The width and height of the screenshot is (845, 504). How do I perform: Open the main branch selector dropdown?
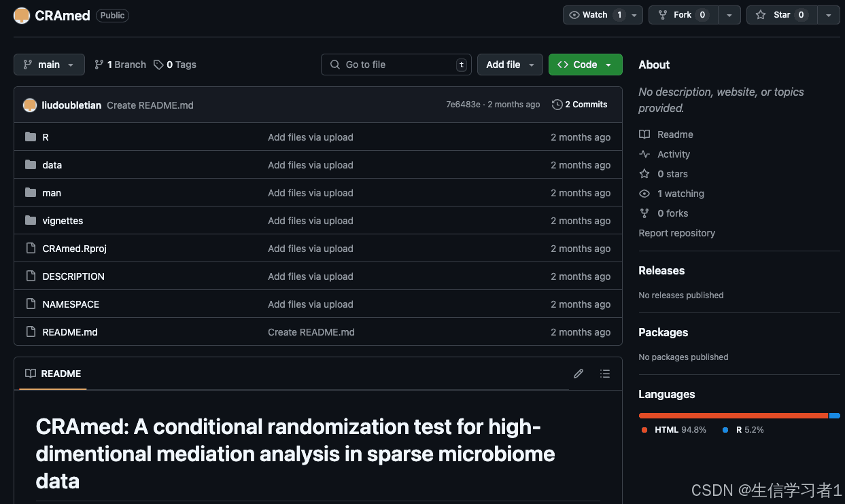pos(49,65)
